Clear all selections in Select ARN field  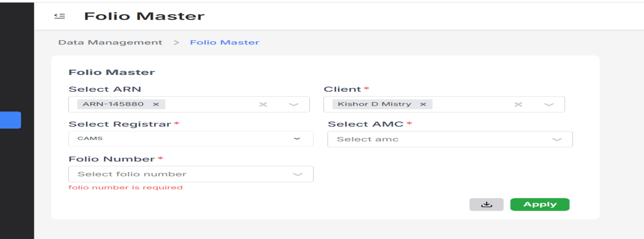point(263,104)
